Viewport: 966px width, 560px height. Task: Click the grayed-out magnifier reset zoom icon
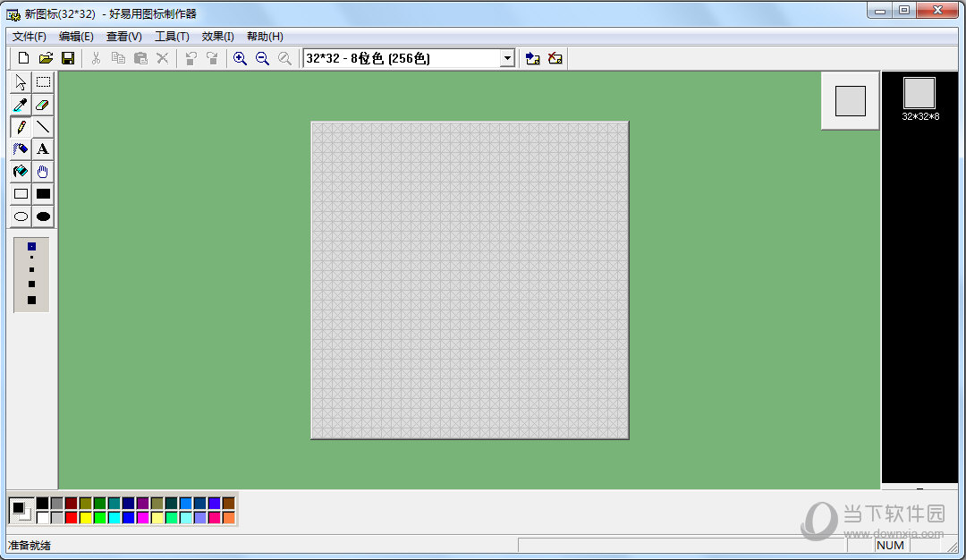click(284, 58)
